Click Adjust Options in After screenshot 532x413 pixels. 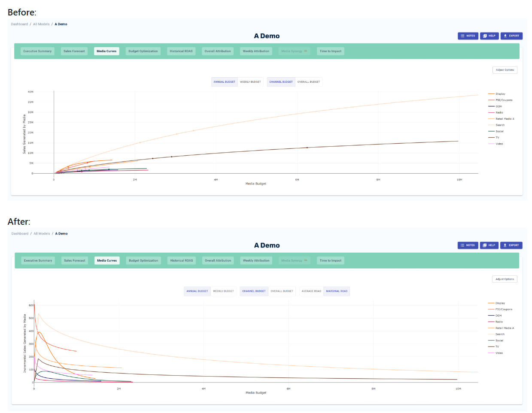[505, 279]
